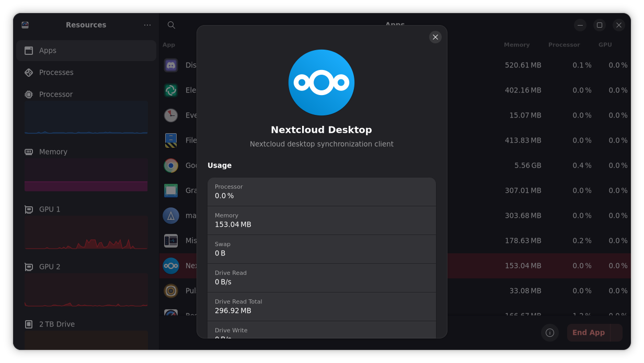The height and width of the screenshot is (363, 644).
Task: Select the Google Chrome icon in list
Action: pos(171,166)
